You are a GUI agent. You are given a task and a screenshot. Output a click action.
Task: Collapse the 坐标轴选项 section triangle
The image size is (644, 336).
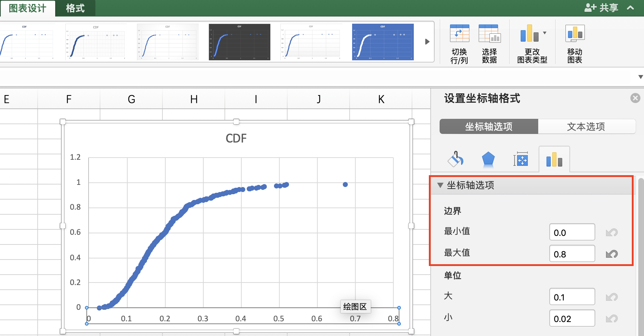pyautogui.click(x=441, y=185)
